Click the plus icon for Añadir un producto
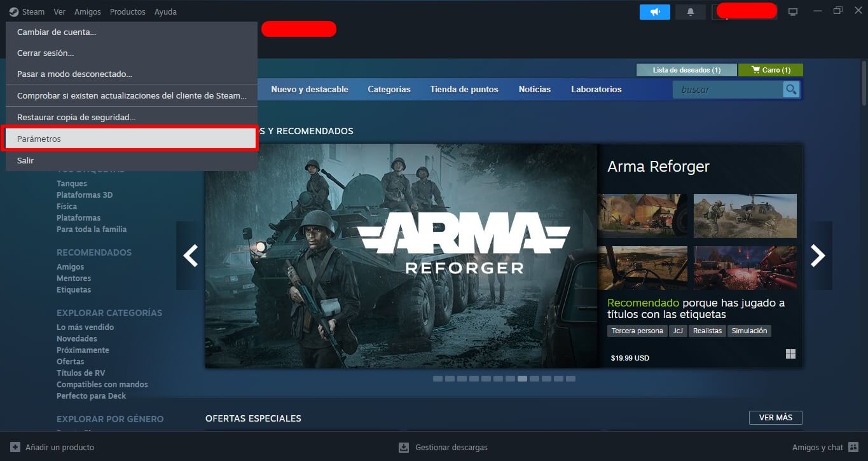The width and height of the screenshot is (868, 461). [15, 447]
